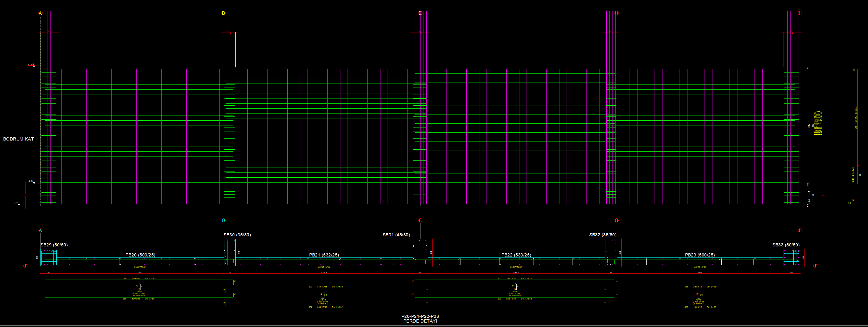Click cyan grid bubble B in plan view

pyautogui.click(x=223, y=220)
